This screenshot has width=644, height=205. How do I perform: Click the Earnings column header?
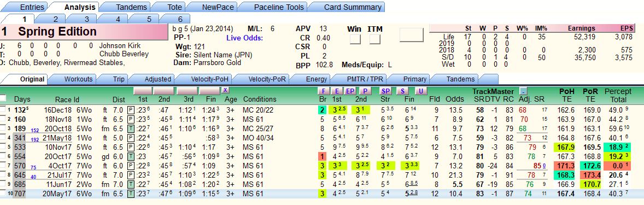tap(581, 28)
